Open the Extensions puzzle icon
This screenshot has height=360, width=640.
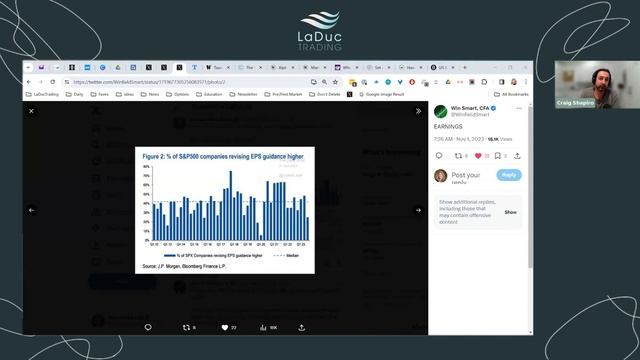click(x=484, y=82)
